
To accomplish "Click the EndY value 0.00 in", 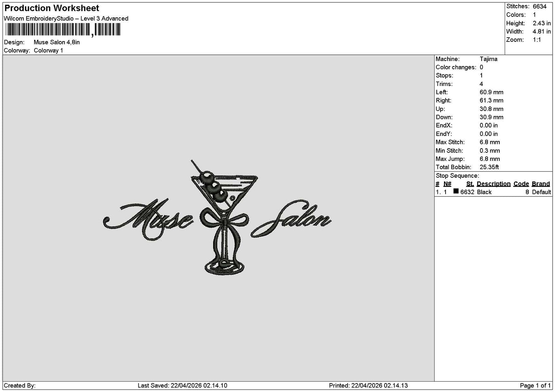I will [489, 134].
